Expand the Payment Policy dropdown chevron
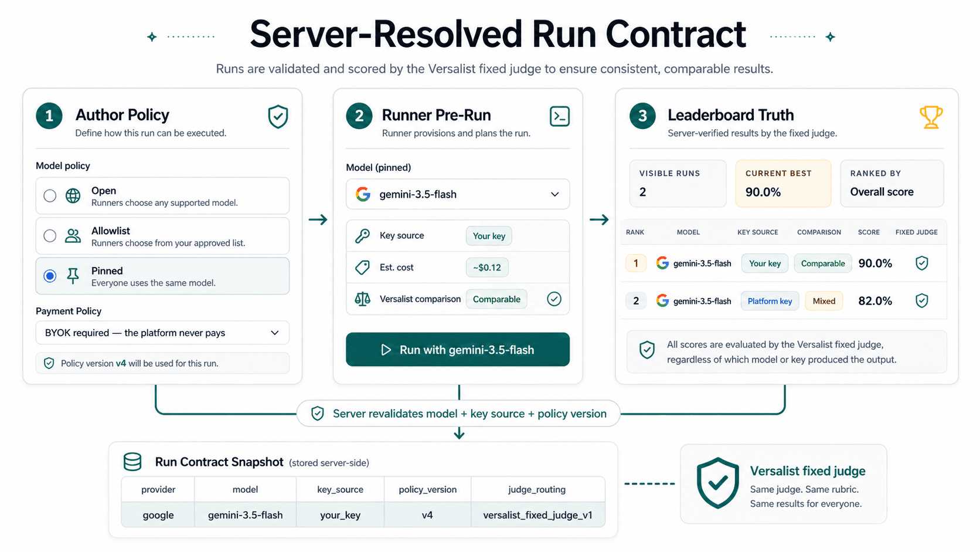The image size is (980, 552). (x=274, y=333)
